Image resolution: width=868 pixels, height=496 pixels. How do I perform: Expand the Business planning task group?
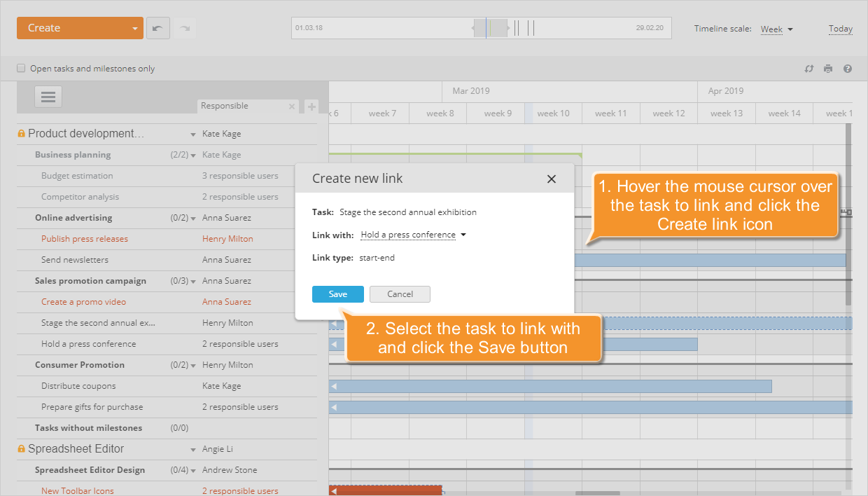[192, 155]
